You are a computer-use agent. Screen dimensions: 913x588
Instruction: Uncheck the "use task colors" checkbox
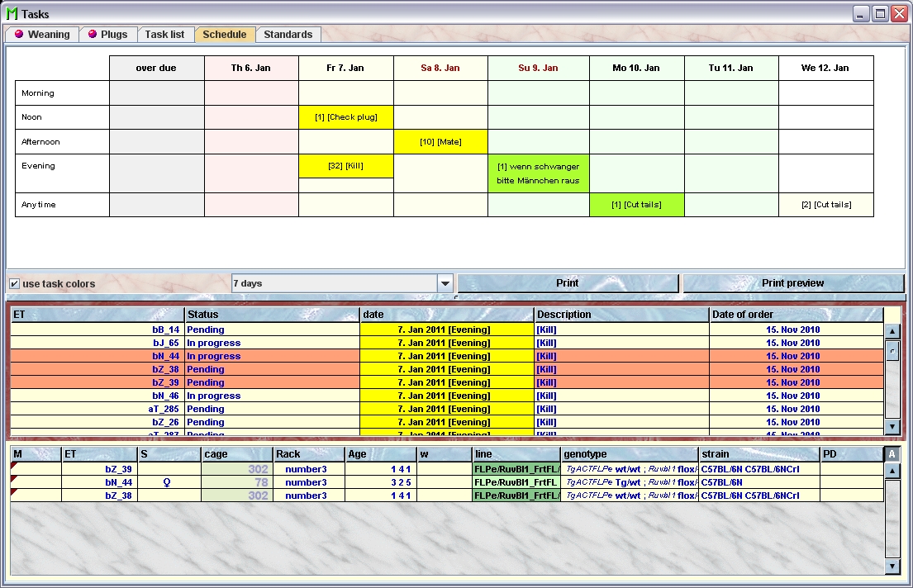click(14, 283)
